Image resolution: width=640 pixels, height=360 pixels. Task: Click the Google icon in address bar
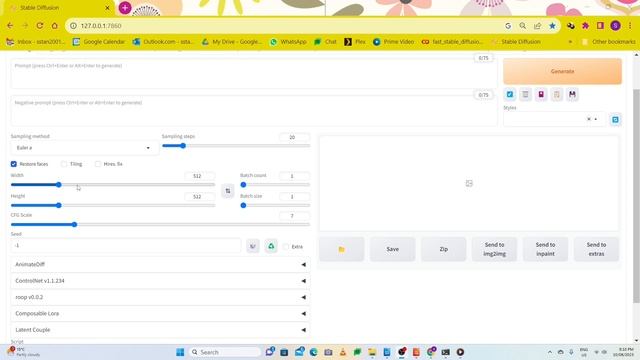pos(508,26)
